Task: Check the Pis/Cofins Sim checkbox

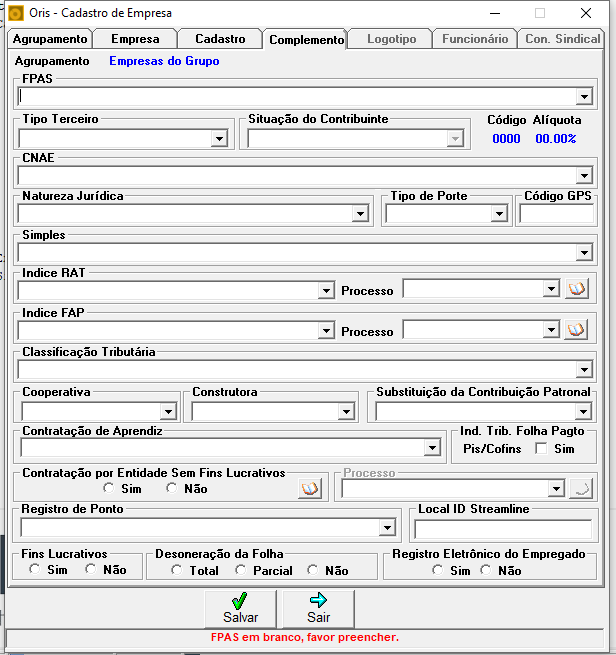Action: coord(541,449)
